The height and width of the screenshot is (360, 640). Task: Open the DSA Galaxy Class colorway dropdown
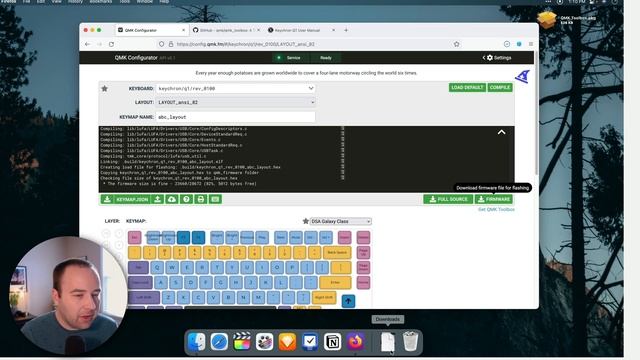(341, 221)
